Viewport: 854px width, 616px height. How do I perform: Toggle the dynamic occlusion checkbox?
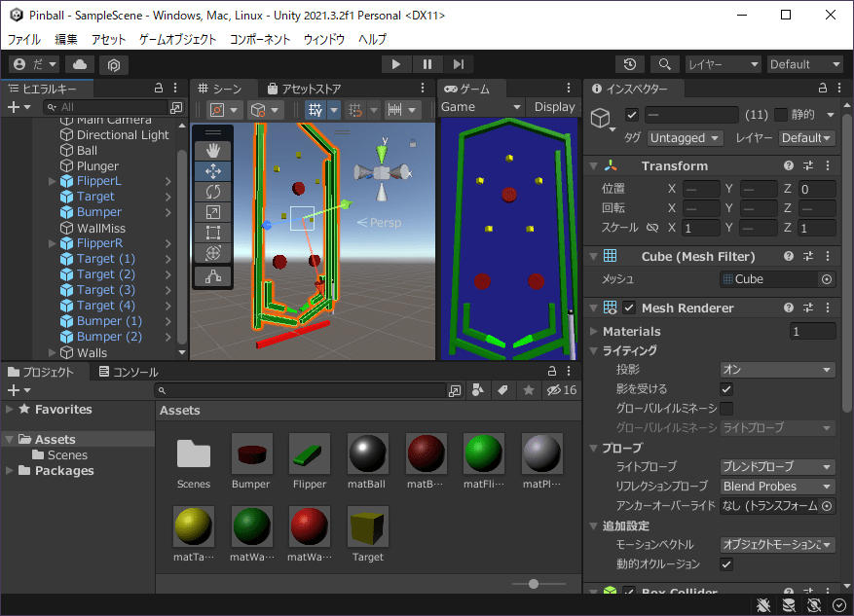tap(726, 564)
